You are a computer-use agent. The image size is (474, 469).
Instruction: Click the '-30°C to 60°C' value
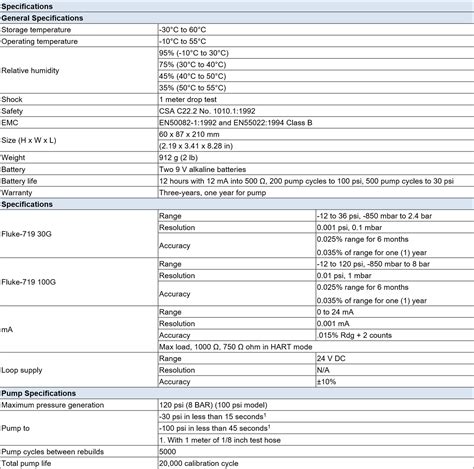[x=182, y=30]
